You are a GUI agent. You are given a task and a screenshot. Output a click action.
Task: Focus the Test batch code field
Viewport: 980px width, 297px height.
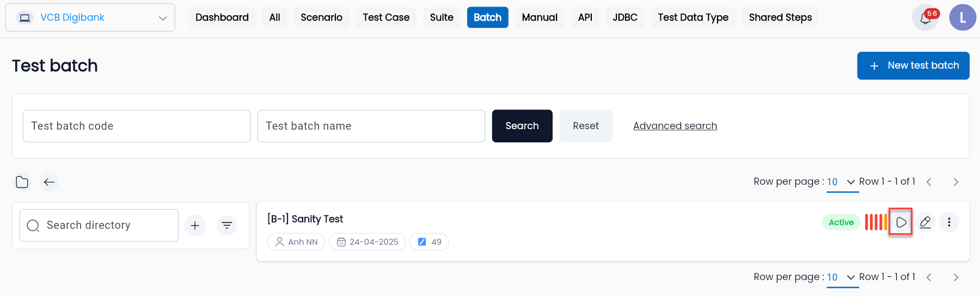pyautogui.click(x=137, y=126)
